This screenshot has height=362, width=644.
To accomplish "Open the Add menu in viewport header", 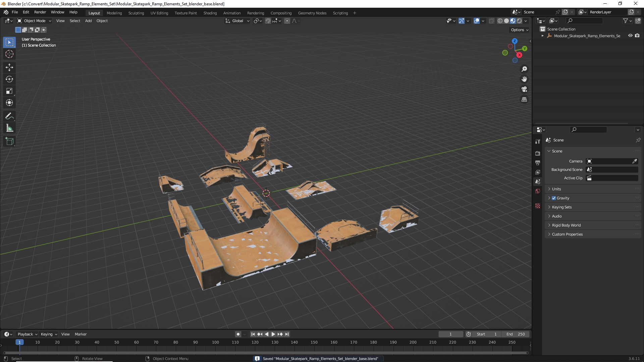I will (88, 21).
